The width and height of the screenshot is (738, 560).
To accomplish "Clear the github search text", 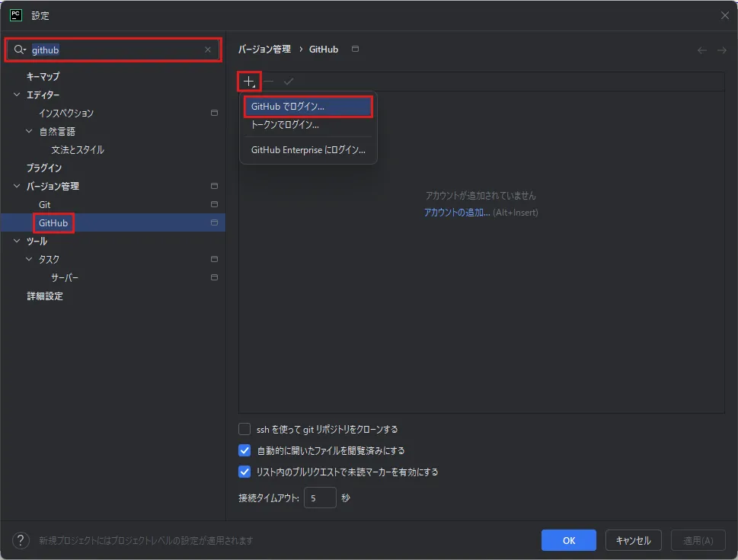I will click(208, 50).
